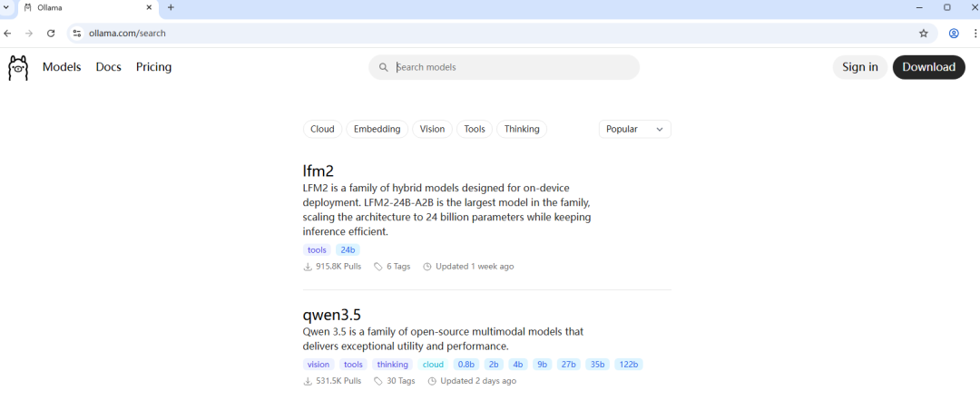
Task: Click the lfm2 description text
Action: point(446,210)
